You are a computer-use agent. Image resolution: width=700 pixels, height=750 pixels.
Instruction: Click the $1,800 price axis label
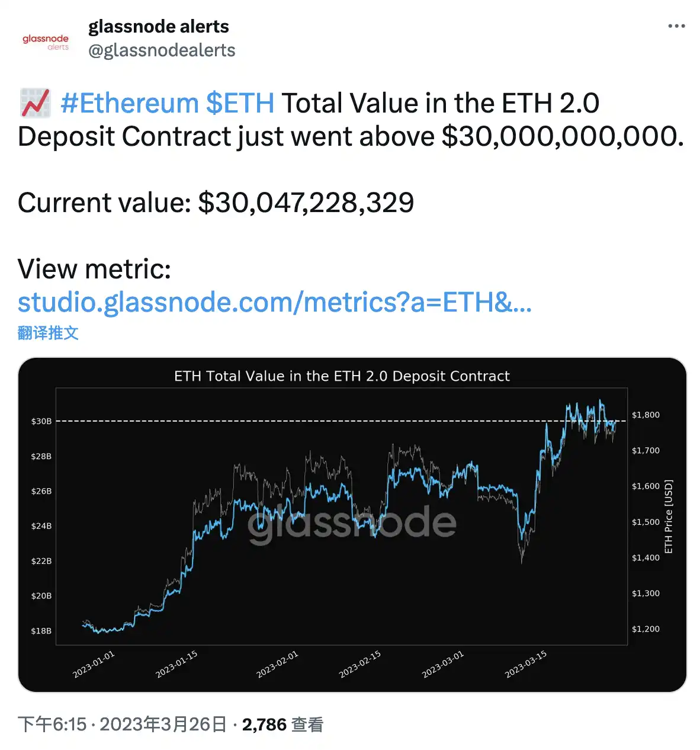click(x=646, y=415)
